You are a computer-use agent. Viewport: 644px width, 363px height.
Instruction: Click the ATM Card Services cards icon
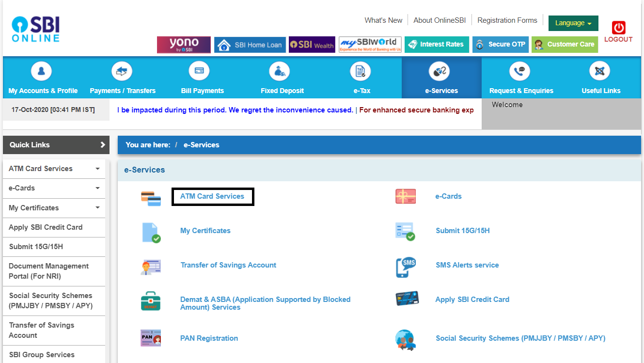[x=151, y=198]
